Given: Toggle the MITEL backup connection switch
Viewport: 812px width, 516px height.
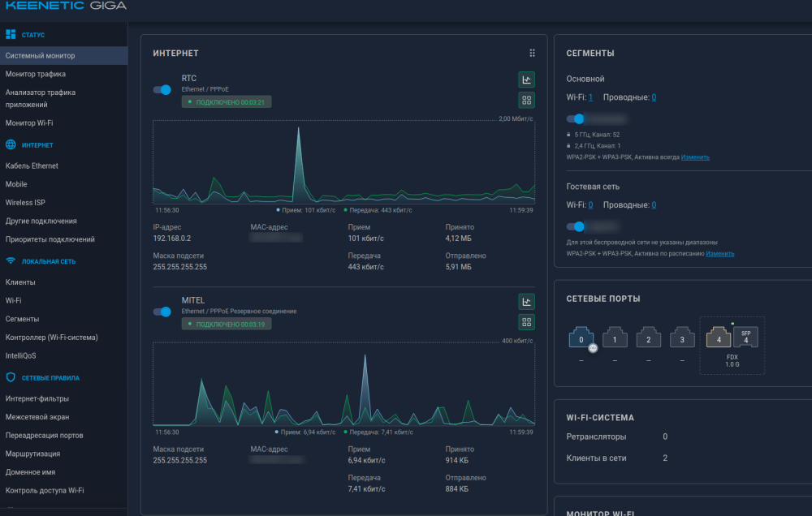Looking at the screenshot, I should coord(162,312).
